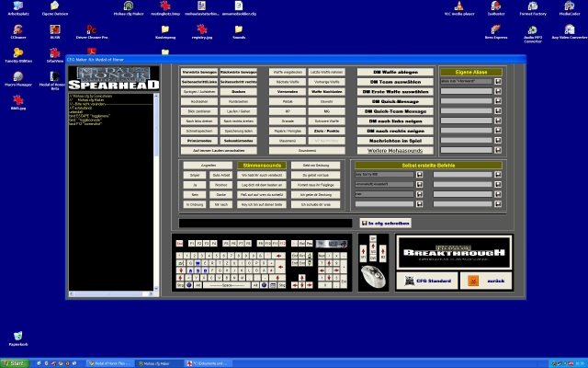Open Format Factory desktop icon
The image size is (588, 368).
[533, 8]
